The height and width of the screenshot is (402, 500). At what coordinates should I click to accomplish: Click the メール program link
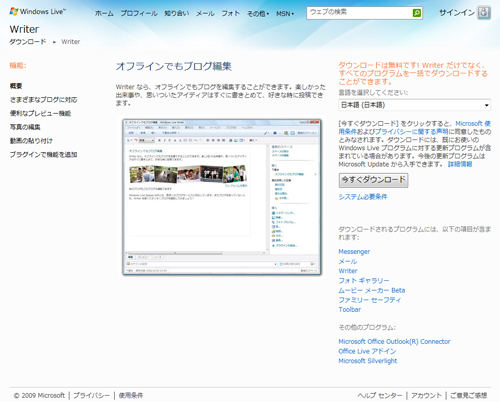point(348,261)
